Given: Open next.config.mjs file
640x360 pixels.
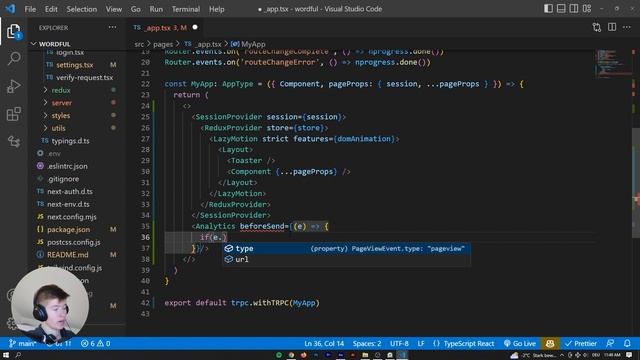Looking at the screenshot, I should click(x=71, y=217).
